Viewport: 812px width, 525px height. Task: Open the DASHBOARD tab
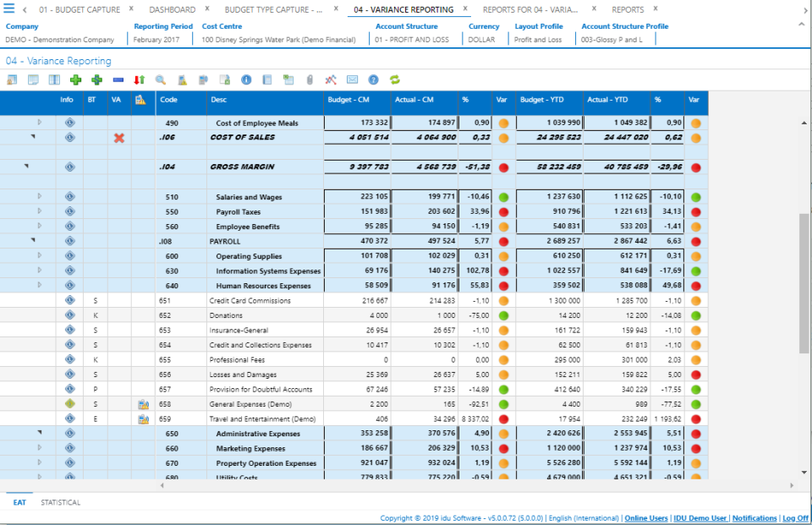(172, 9)
